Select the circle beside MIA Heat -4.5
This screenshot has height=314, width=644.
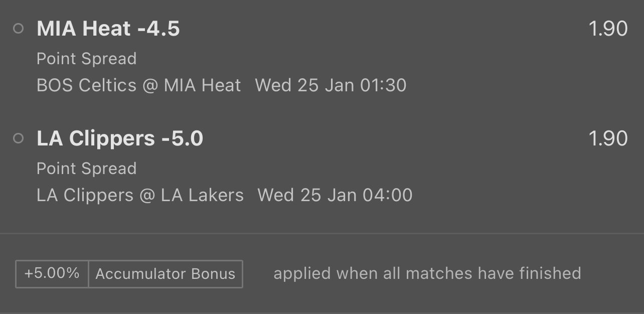[x=19, y=29]
